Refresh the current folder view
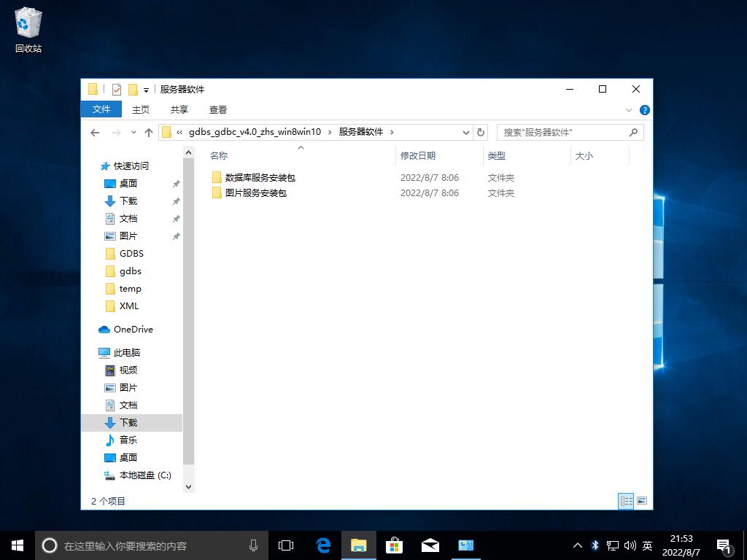 480,132
